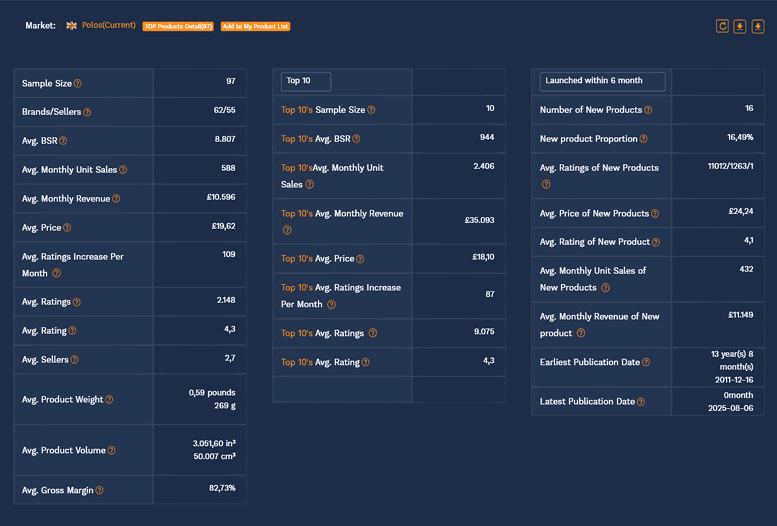
Task: Click the Brands/Sellers value 62/55
Action: 224,110
